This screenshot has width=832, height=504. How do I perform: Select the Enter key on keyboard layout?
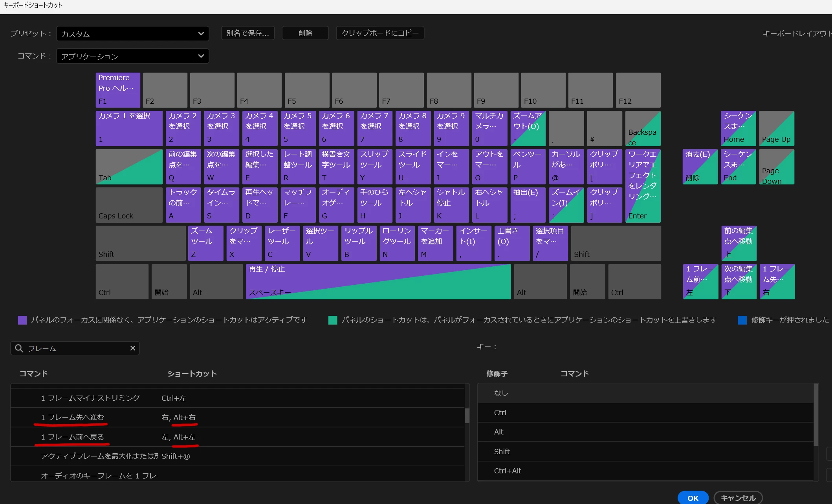643,186
